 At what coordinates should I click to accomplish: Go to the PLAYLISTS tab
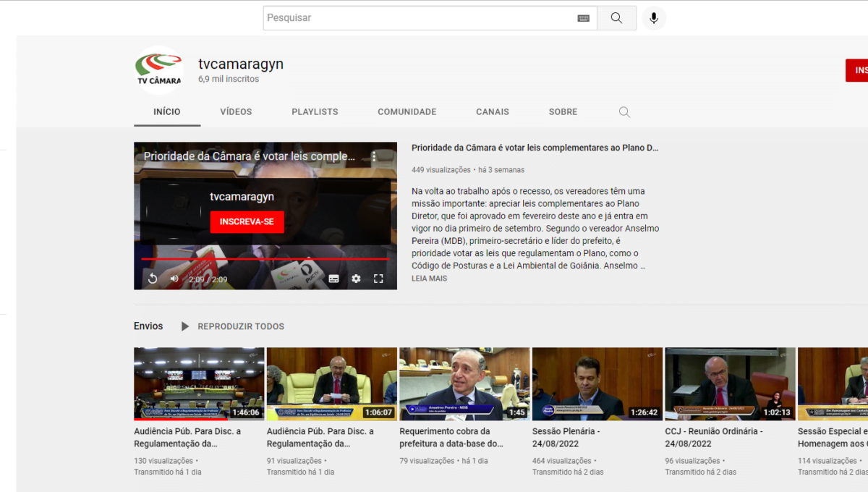click(315, 112)
